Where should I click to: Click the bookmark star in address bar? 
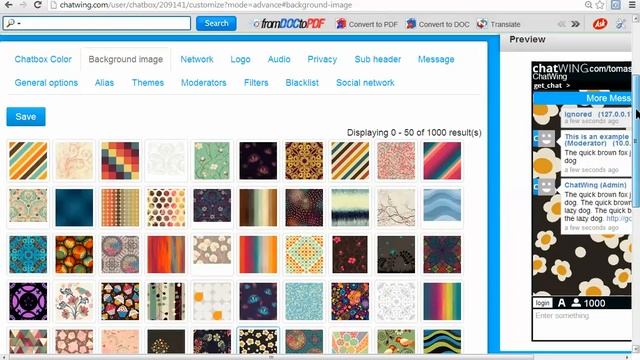[600, 5]
